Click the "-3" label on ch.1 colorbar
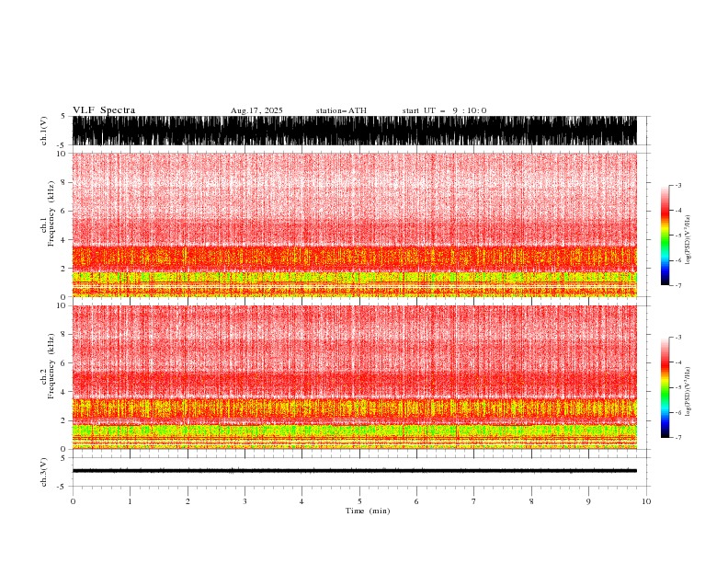 [678, 185]
